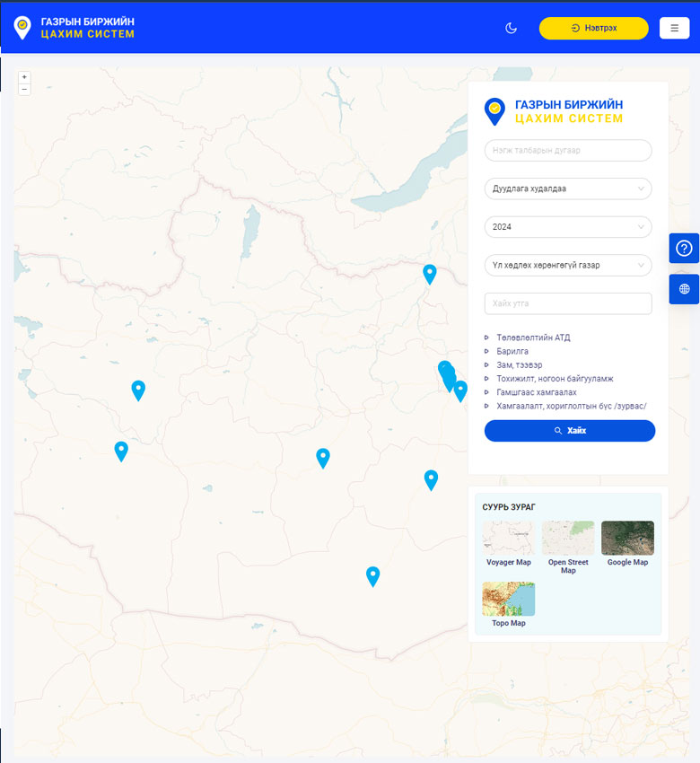Viewport: 700px width, 763px height.
Task: Open the hamburger menu
Action: click(674, 28)
